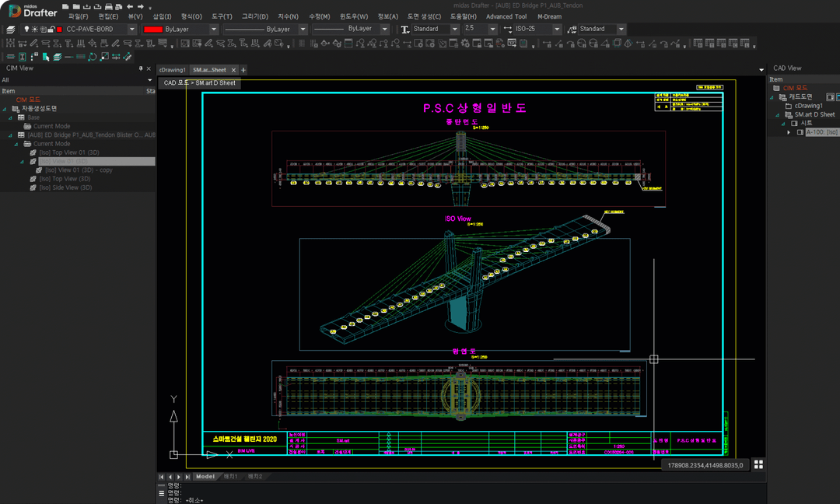Click the cursor select icon in bottom toolbar row
Image resolution: width=840 pixels, height=504 pixels.
click(x=46, y=56)
